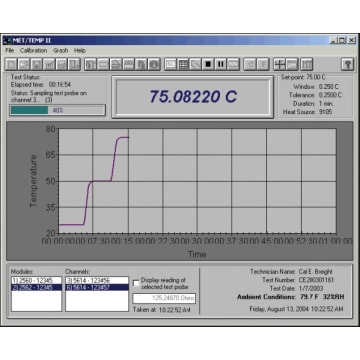Click the Temperature axis label
Viewport: 360px width, 360px height.
[x=33, y=181]
